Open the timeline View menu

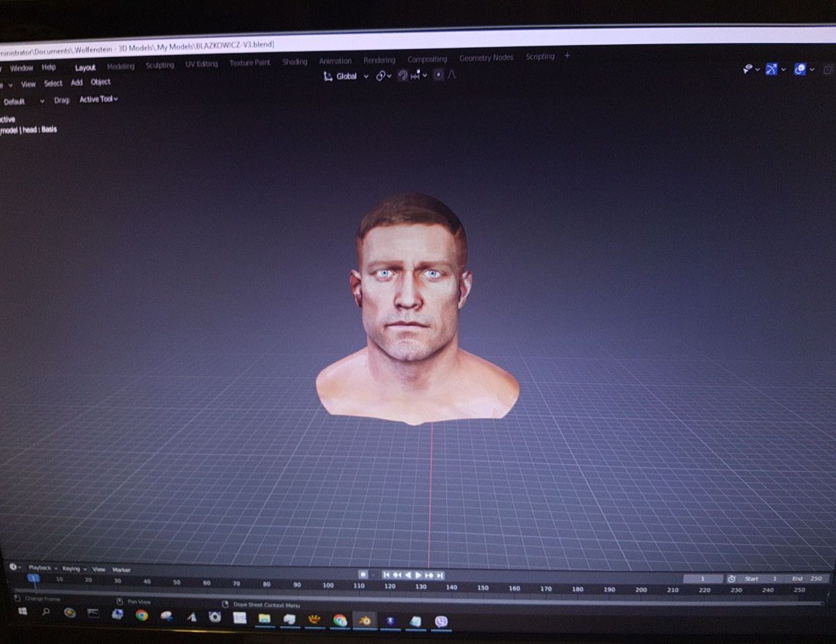pos(99,570)
